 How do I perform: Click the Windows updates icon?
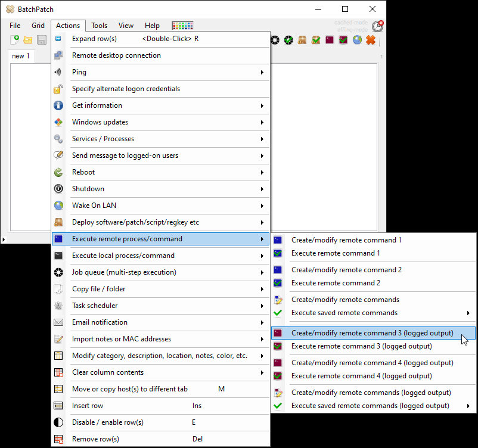pos(58,122)
